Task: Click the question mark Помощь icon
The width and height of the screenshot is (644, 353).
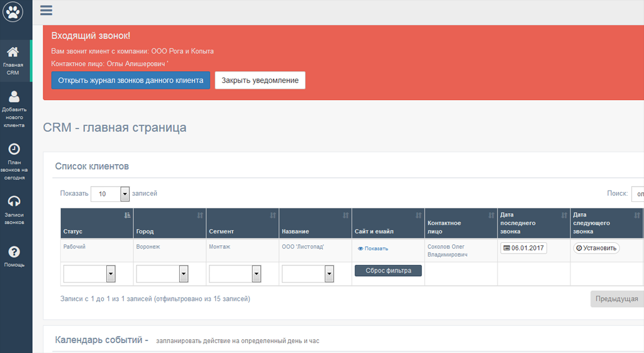Action: [x=14, y=252]
